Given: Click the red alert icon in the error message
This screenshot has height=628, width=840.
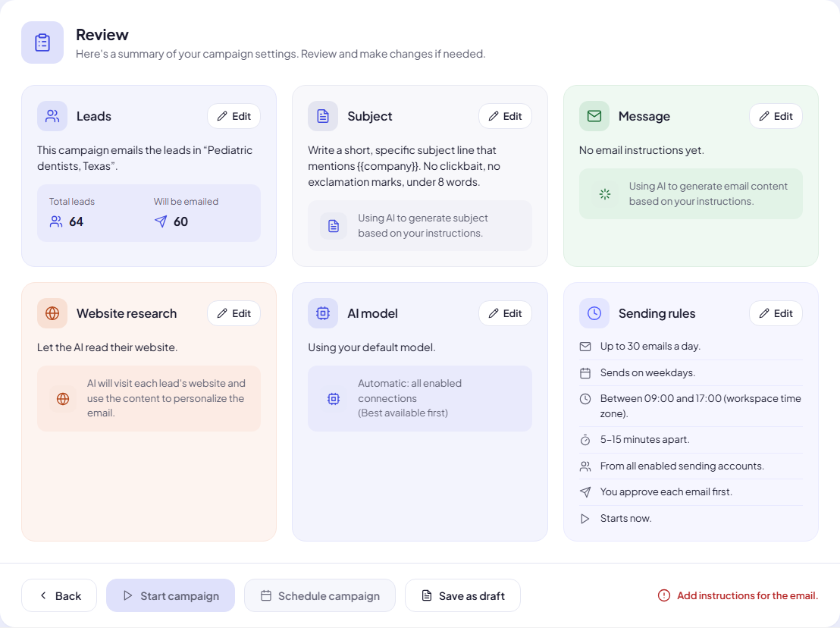Looking at the screenshot, I should (x=664, y=596).
